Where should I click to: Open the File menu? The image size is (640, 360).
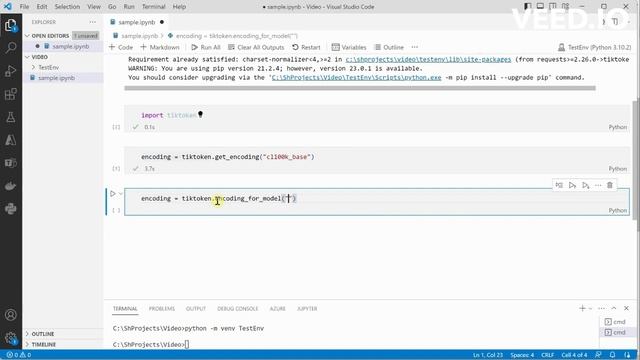pyautogui.click(x=24, y=7)
